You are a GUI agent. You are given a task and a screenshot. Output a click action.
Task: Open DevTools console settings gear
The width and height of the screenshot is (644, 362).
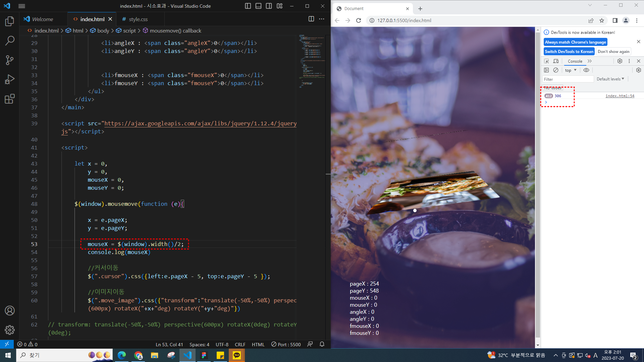coord(638,70)
